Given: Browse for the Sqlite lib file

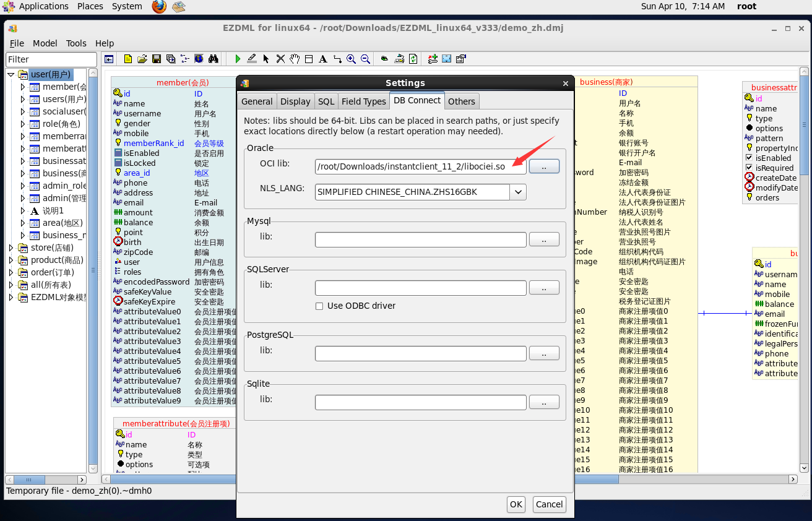Looking at the screenshot, I should [544, 402].
